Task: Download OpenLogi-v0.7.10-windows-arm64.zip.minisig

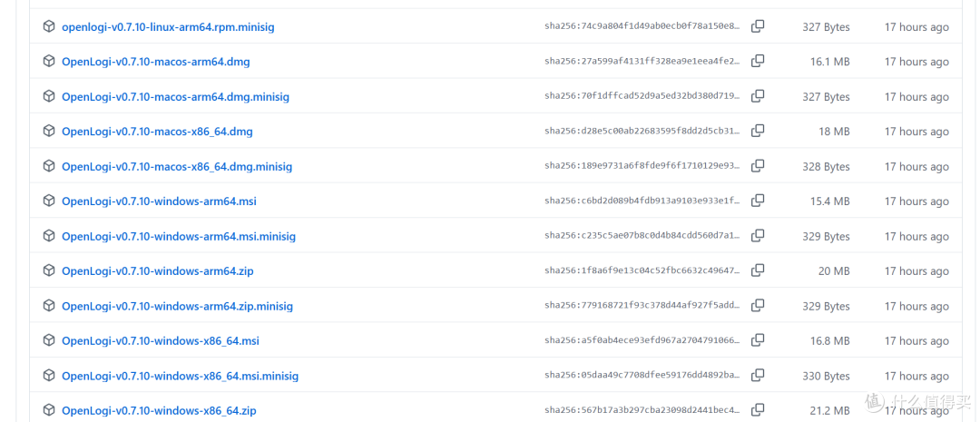Action: click(177, 307)
